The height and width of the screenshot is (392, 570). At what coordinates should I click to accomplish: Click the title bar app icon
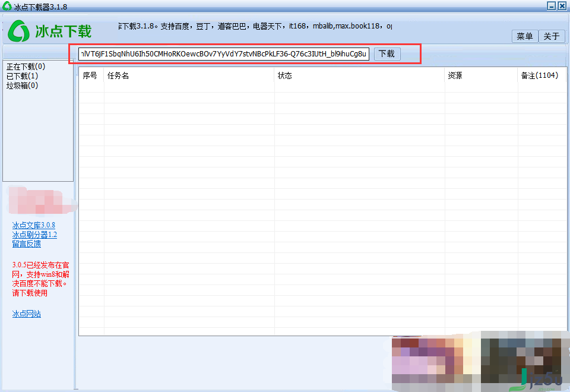point(7,6)
